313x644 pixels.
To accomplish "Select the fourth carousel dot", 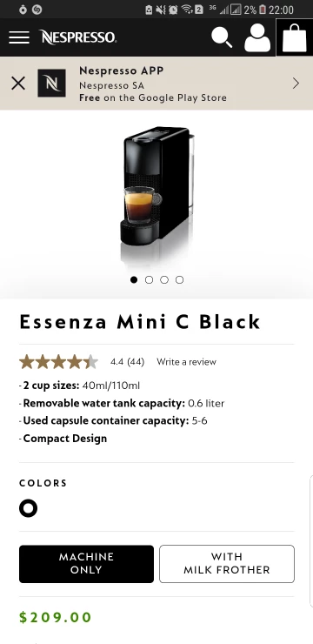I will tap(179, 279).
